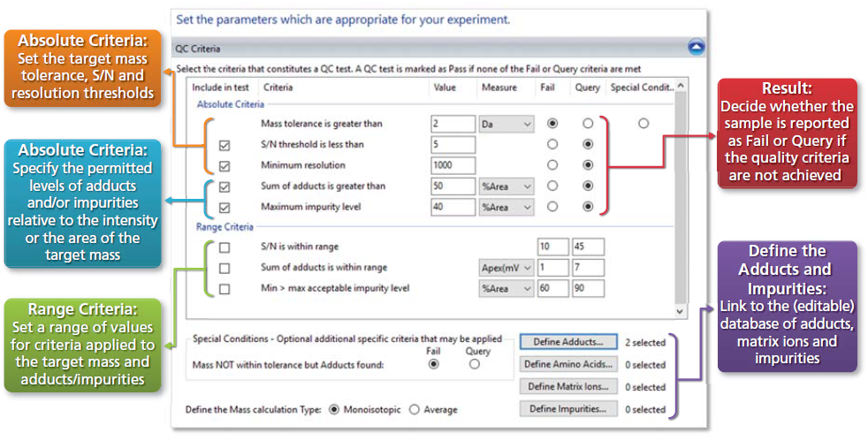The width and height of the screenshot is (868, 441).
Task: Enable the S/N threshold checkbox
Action: point(224,145)
